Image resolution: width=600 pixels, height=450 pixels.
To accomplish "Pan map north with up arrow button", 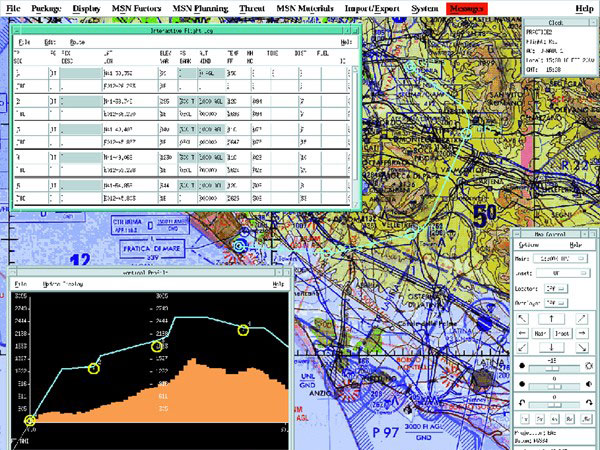I will [551, 318].
